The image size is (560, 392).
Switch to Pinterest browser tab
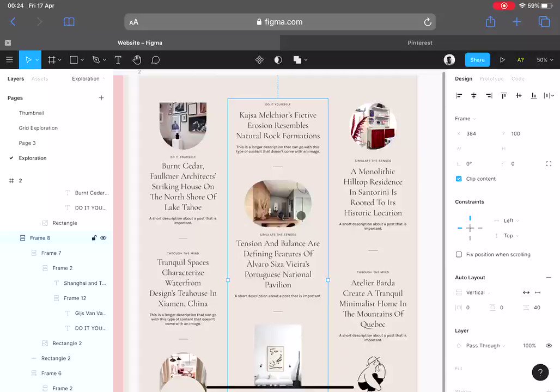(x=419, y=42)
